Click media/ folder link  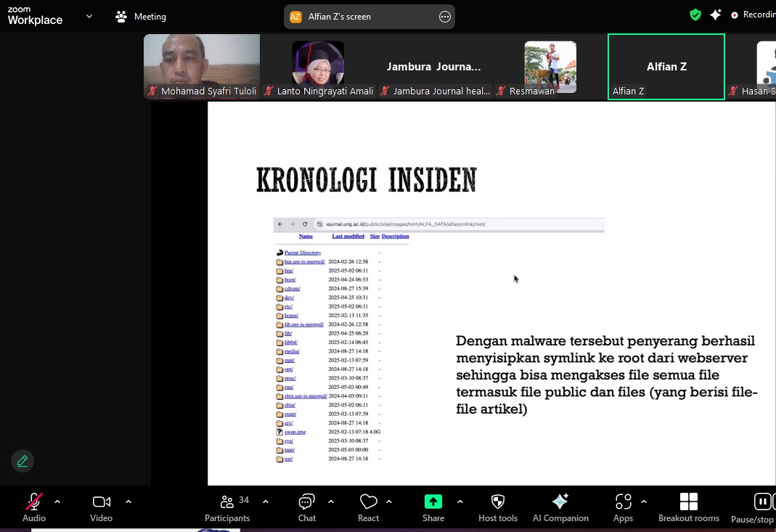coord(292,351)
